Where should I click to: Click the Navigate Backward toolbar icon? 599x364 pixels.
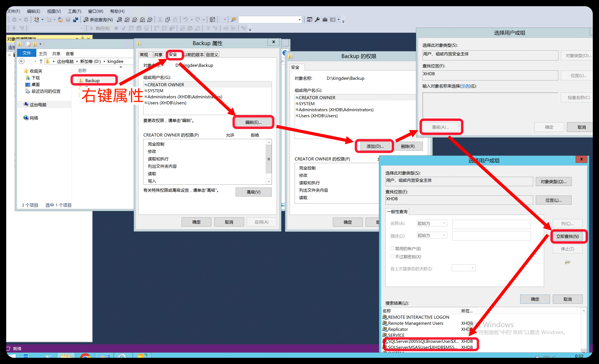[x=14, y=20]
